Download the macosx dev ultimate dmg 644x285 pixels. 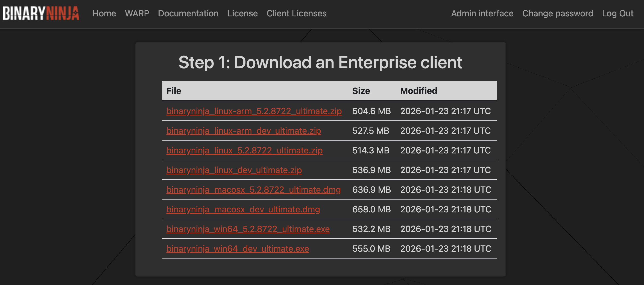coord(243,209)
